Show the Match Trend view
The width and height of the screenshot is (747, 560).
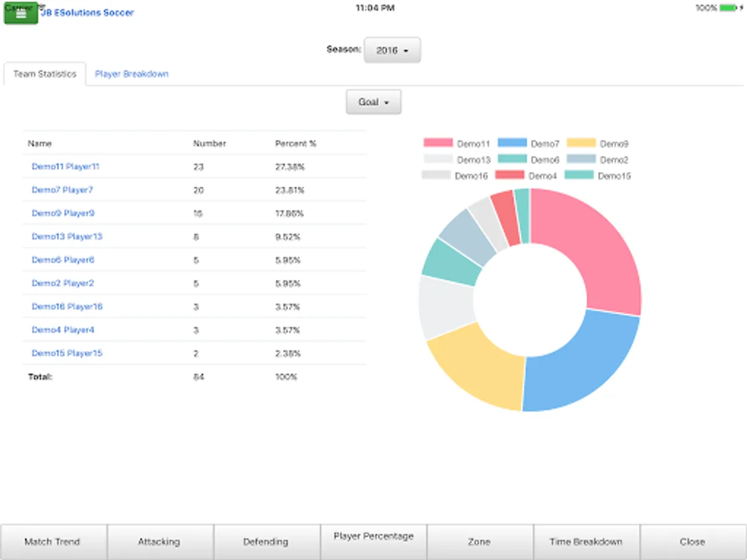(53, 541)
